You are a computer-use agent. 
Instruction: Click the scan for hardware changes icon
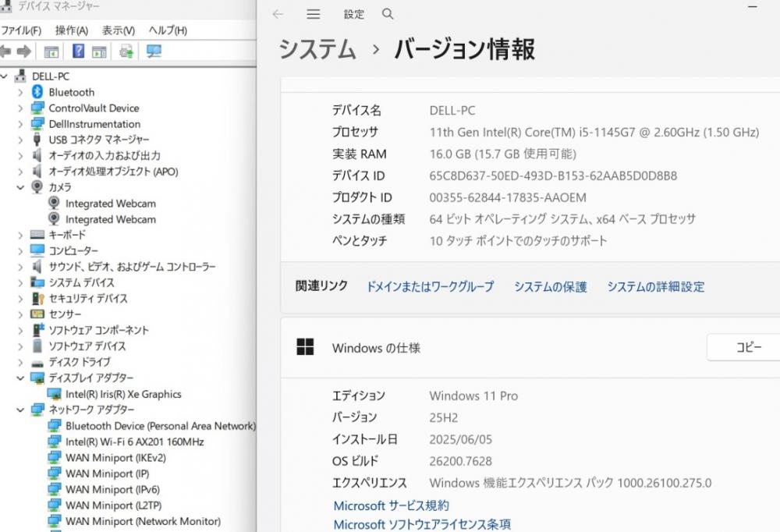pyautogui.click(x=154, y=51)
